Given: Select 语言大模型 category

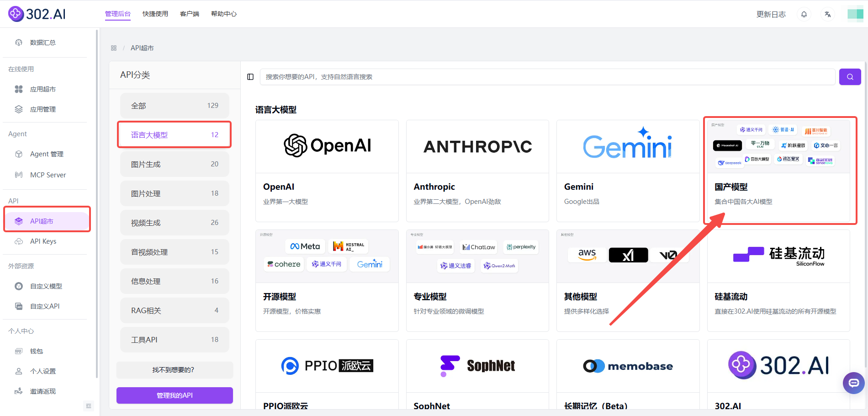Looking at the screenshot, I should pyautogui.click(x=175, y=135).
